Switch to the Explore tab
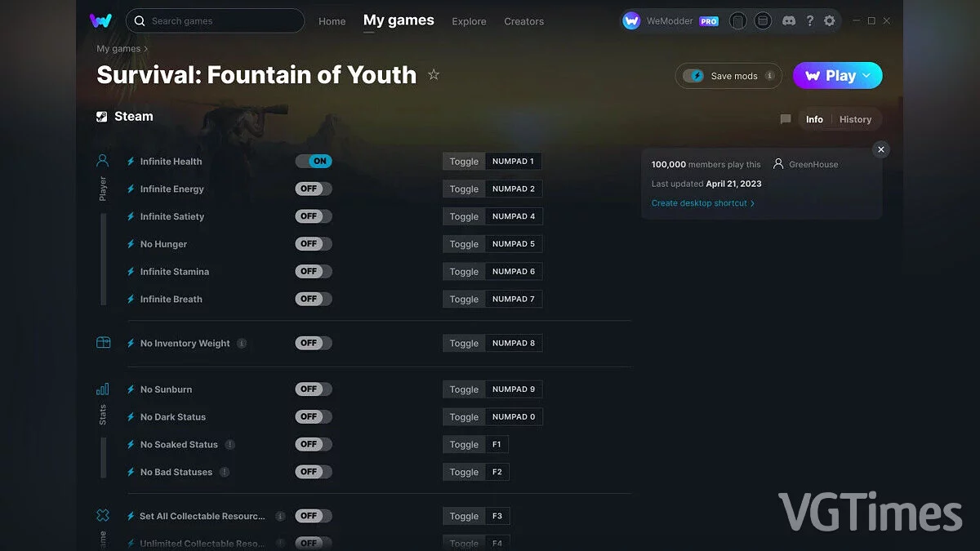Image resolution: width=980 pixels, height=551 pixels. coord(469,22)
